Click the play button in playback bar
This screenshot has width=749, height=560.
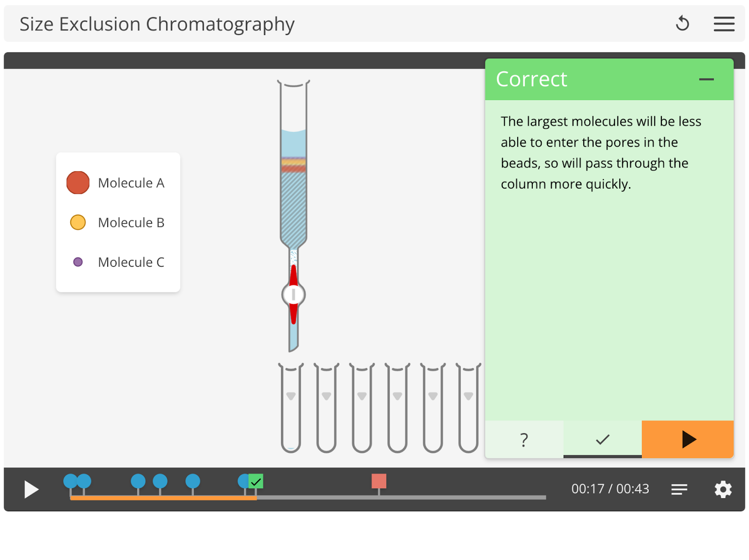(31, 489)
